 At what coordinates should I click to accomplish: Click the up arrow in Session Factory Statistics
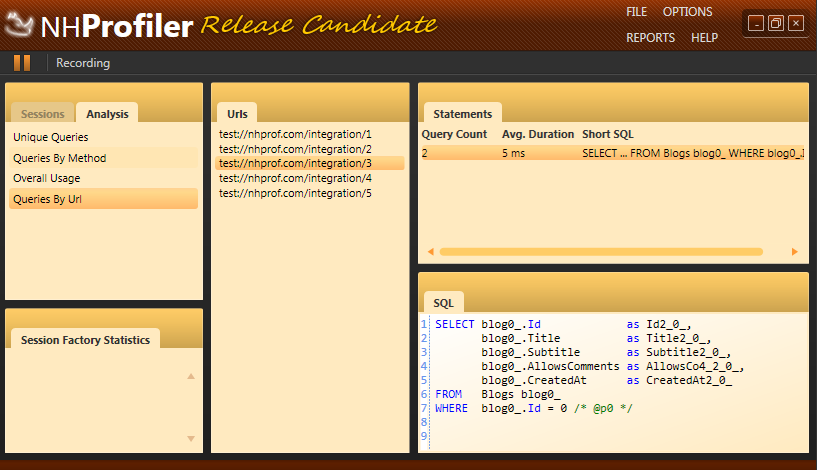pyautogui.click(x=191, y=376)
